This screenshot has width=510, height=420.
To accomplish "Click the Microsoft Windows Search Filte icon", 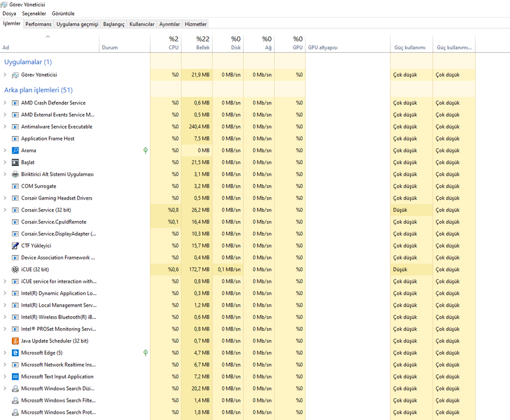I will coord(15,401).
